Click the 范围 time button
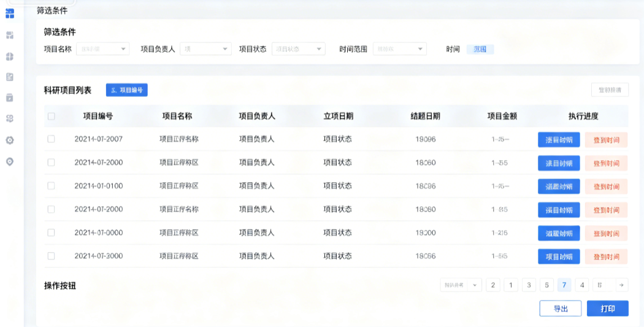The width and height of the screenshot is (644, 327). 480,49
